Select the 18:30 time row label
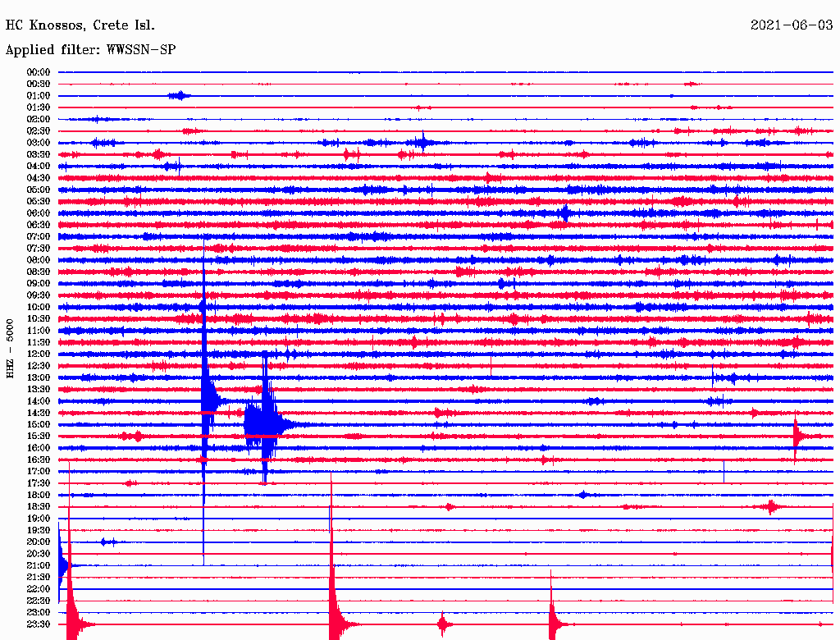Viewport: 840px width, 640px height. (39, 506)
